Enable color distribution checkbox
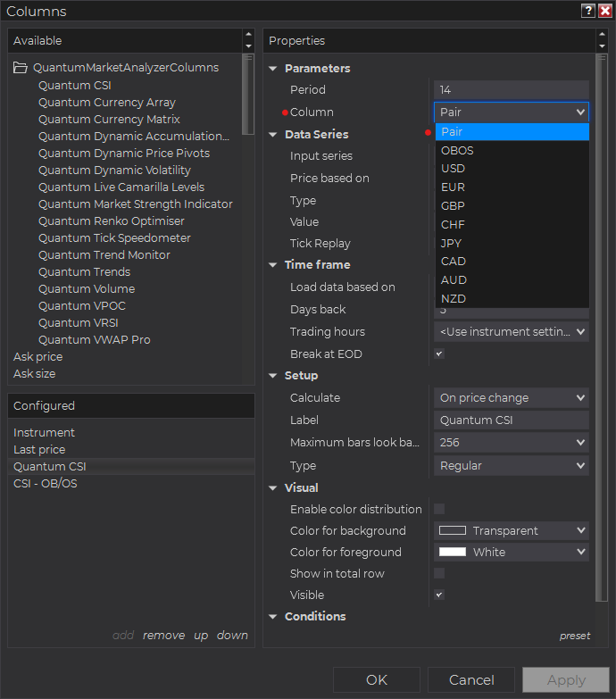Image resolution: width=616 pixels, height=699 pixels. click(439, 509)
